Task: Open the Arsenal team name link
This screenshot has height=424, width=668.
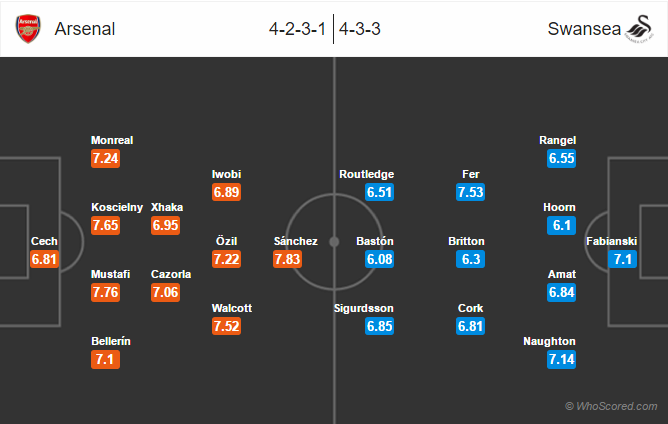Action: click(x=85, y=29)
